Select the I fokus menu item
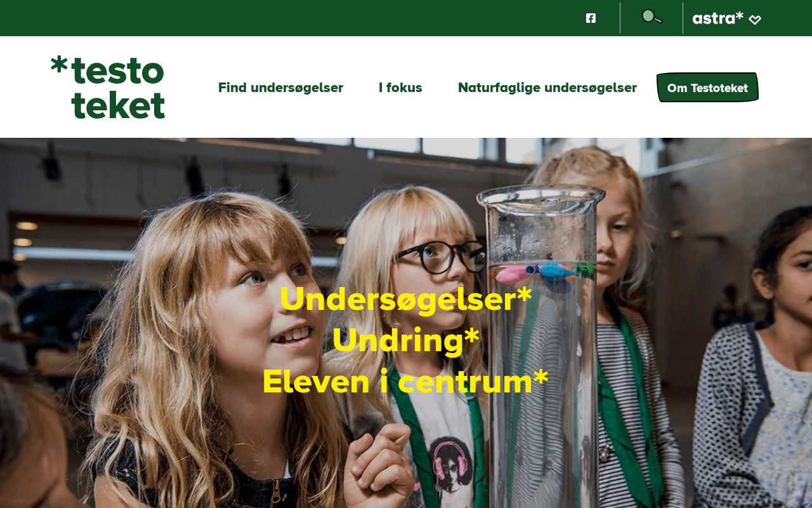812x508 pixels. pos(400,88)
